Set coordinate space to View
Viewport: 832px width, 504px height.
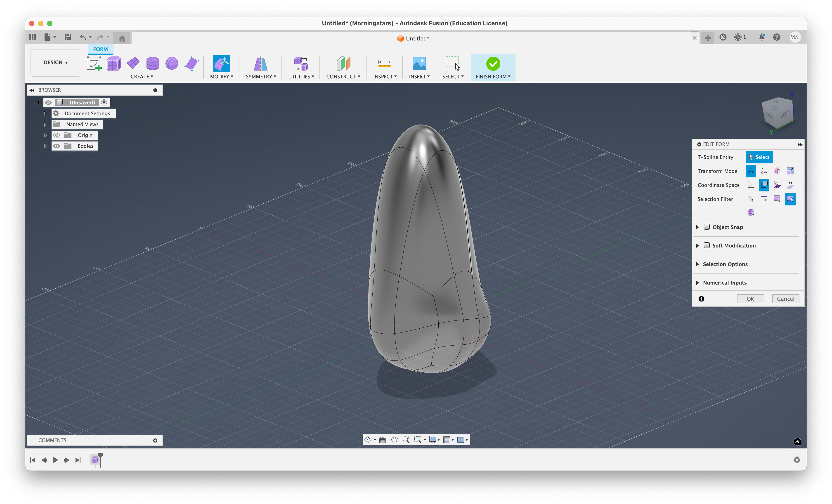coord(764,185)
